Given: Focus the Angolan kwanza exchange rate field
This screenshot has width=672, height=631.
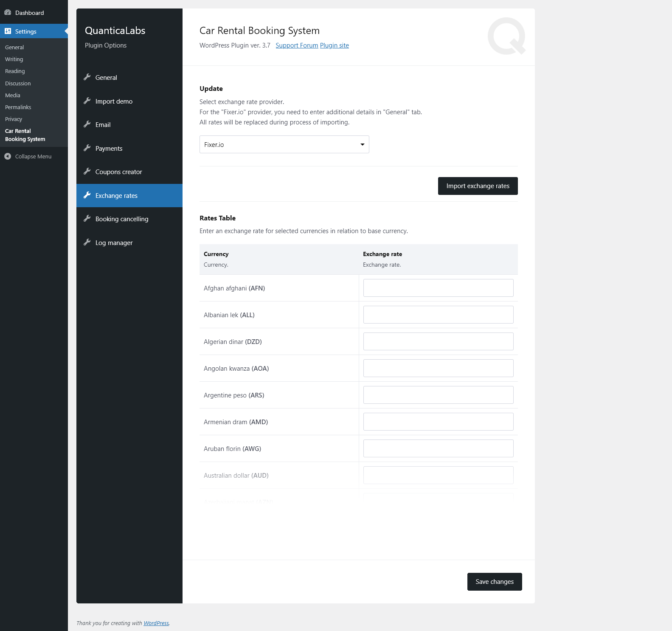Looking at the screenshot, I should (439, 368).
